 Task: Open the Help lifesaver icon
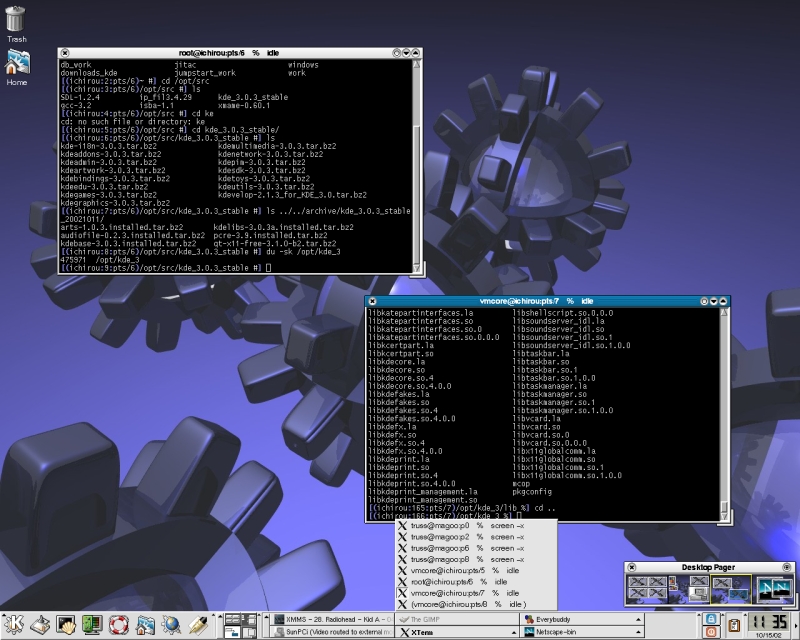[x=119, y=625]
